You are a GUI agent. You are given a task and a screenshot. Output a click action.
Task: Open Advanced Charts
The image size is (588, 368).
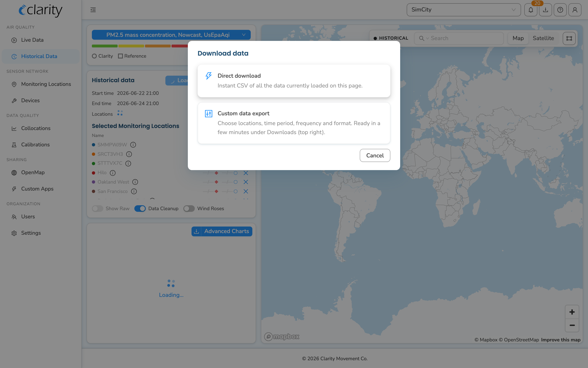click(226, 231)
